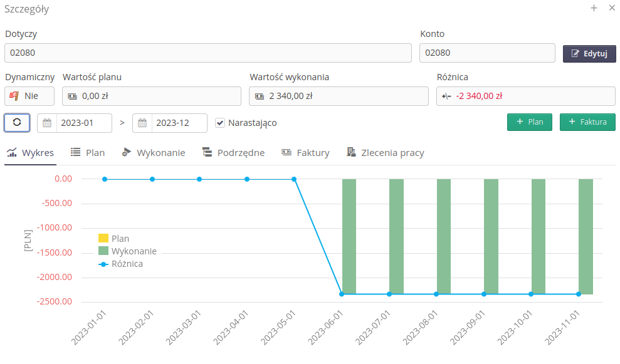Uncheck the Narastająco checkbox

[x=219, y=123]
